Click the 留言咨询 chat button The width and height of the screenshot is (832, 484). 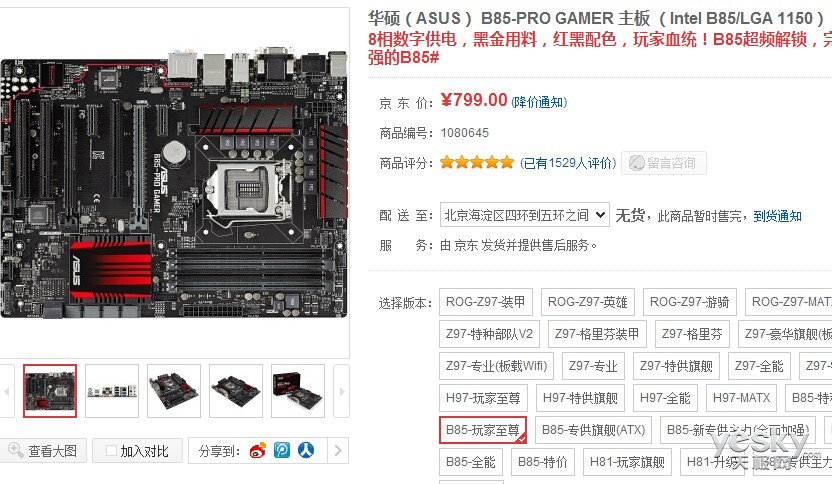click(664, 163)
